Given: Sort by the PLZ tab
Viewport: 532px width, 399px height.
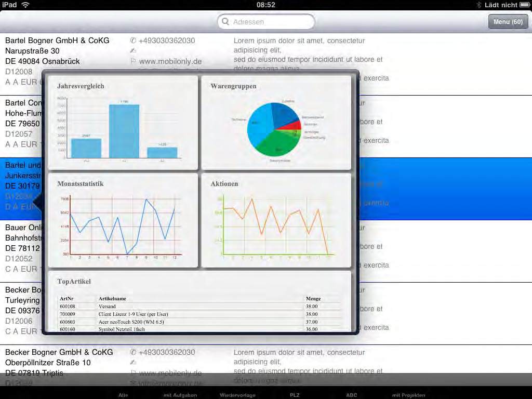Looking at the screenshot, I should pos(295,395).
